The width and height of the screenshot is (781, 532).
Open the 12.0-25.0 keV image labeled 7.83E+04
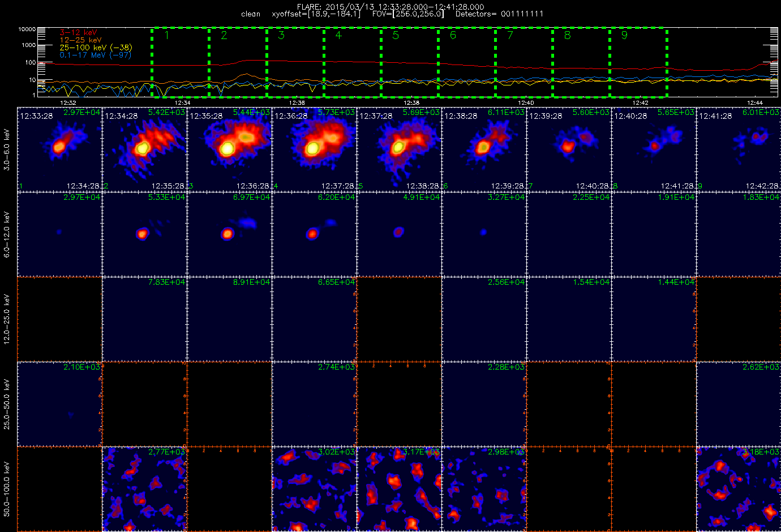(x=145, y=319)
